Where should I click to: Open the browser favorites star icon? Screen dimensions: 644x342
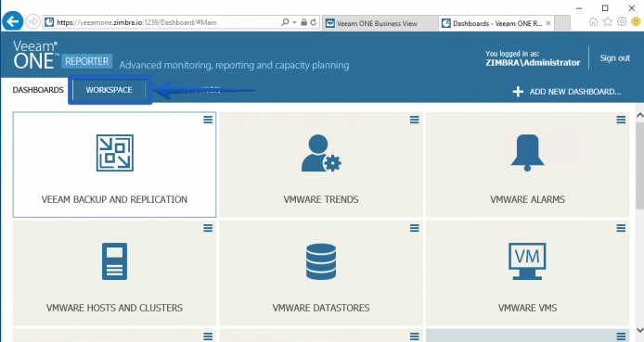[x=608, y=21]
